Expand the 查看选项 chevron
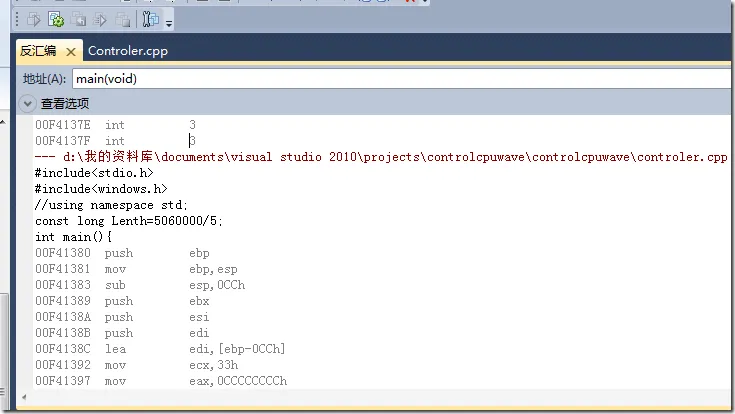 27,104
